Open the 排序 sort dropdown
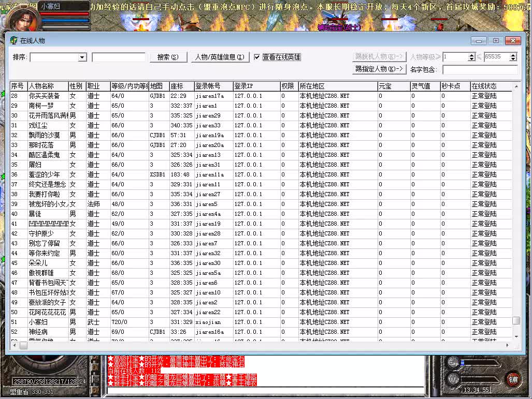The height and width of the screenshot is (399, 532). click(82, 57)
